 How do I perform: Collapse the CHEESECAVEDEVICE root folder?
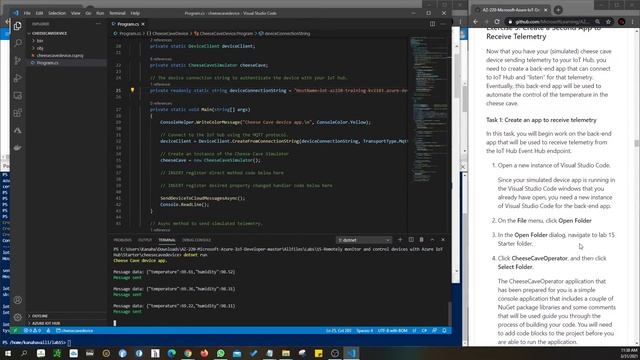[49, 33]
